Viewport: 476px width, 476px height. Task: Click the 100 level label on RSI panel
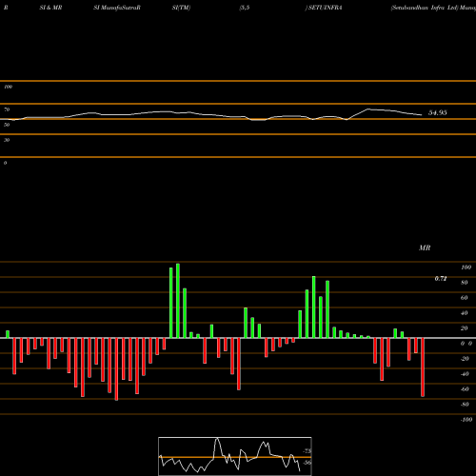click(x=8, y=87)
